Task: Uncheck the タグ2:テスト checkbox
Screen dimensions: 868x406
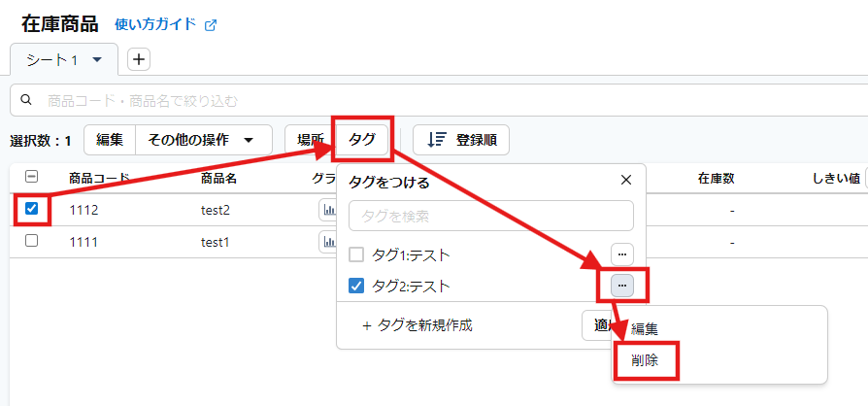Action: pyautogui.click(x=356, y=286)
